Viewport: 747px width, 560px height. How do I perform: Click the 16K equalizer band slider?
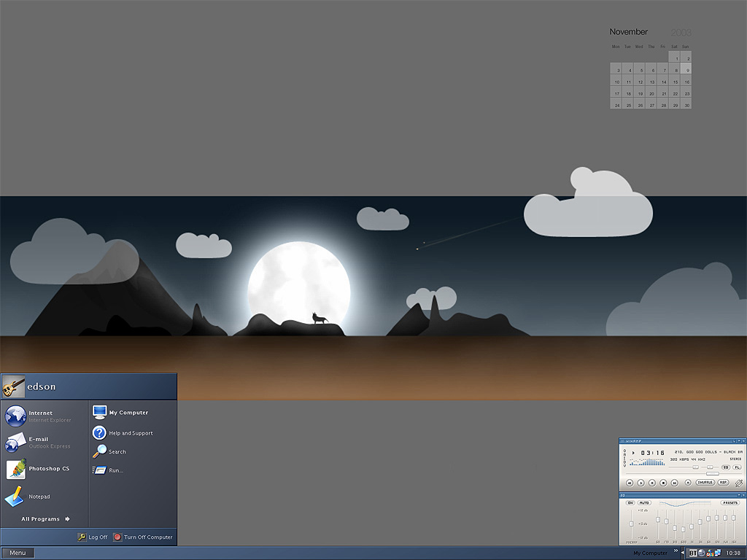tap(734, 518)
